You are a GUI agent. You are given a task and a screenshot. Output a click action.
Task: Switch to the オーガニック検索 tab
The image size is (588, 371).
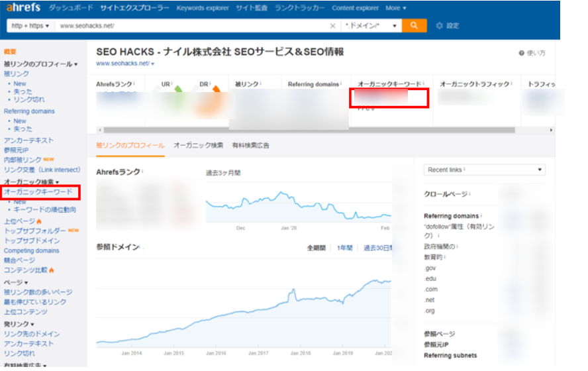pyautogui.click(x=198, y=146)
